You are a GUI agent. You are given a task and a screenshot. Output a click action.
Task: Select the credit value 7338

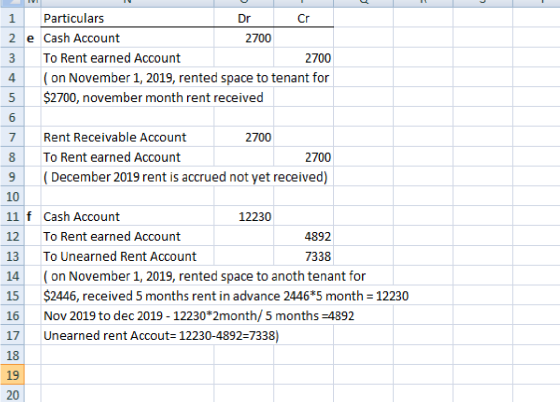[x=304, y=256]
